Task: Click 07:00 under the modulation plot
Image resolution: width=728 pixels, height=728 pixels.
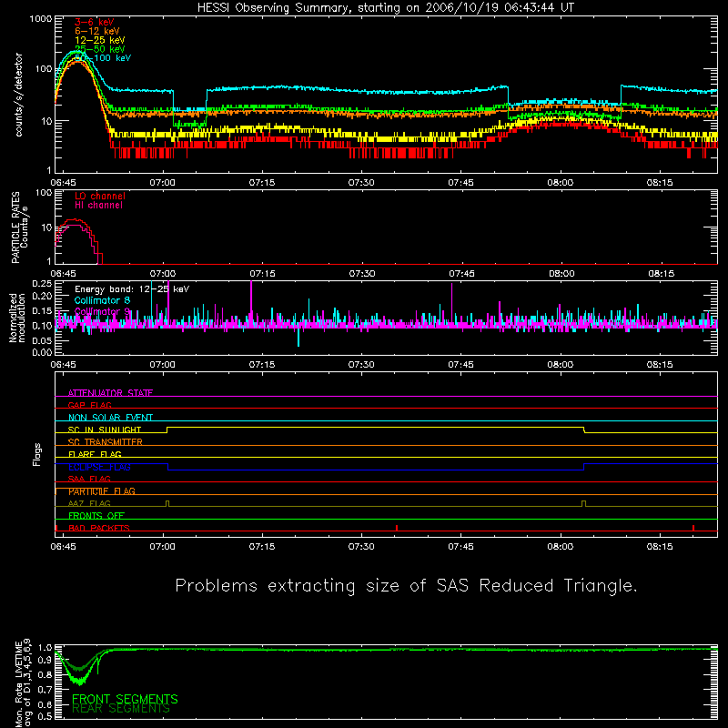Action: point(163,365)
